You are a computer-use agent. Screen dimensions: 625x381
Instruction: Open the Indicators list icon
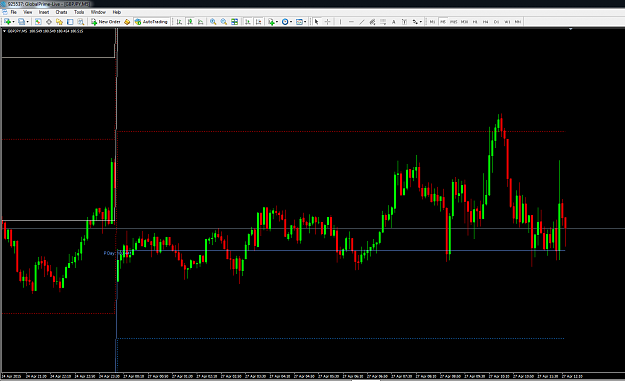coord(271,22)
